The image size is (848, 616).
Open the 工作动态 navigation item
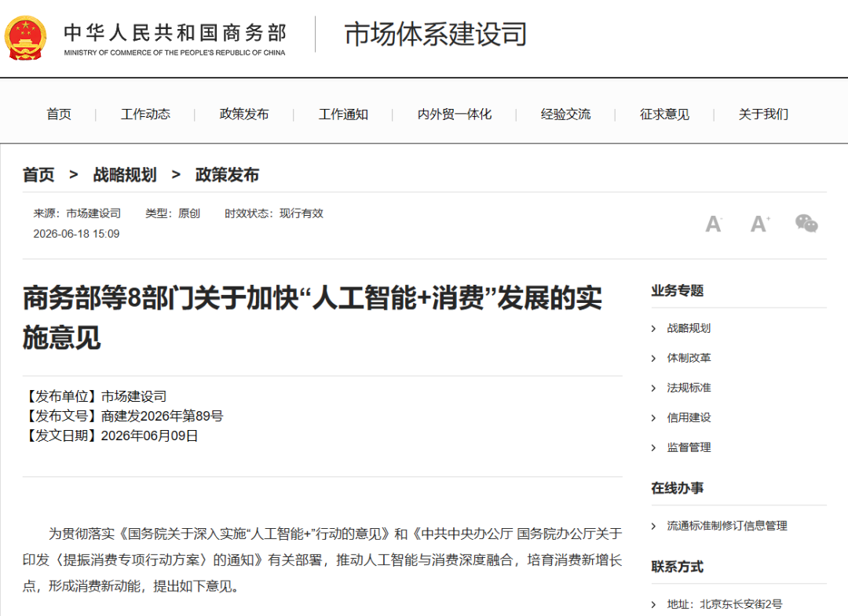145,114
